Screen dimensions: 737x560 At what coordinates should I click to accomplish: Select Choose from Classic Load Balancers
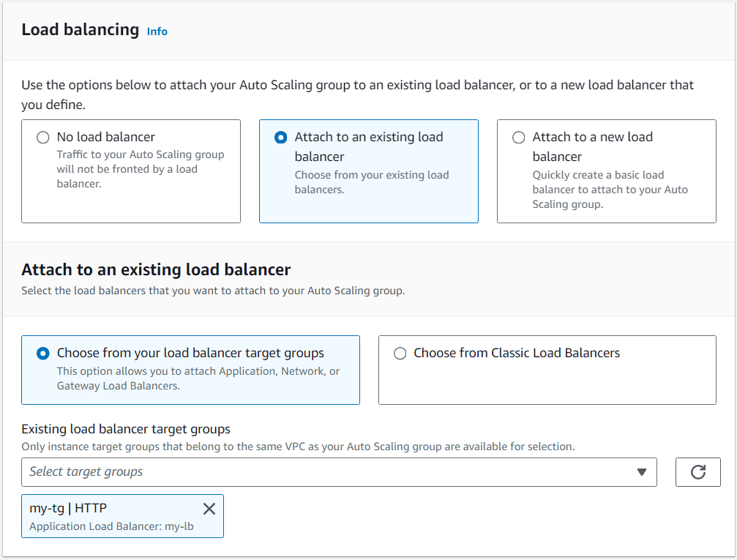[400, 353]
